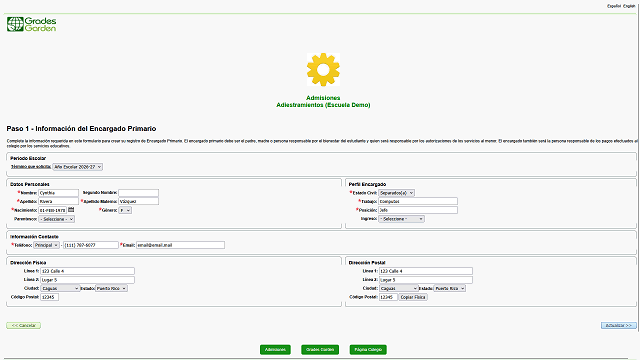Focus the Posición field
Image resolution: width=640 pixels, height=360 pixels.
[418, 210]
